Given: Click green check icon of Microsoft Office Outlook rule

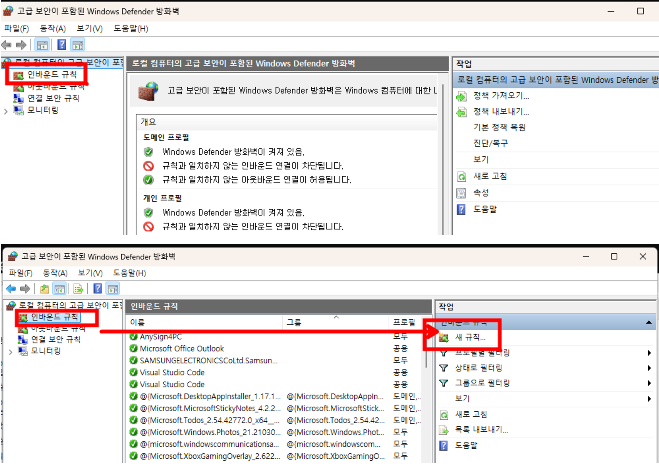Looking at the screenshot, I should 134,348.
